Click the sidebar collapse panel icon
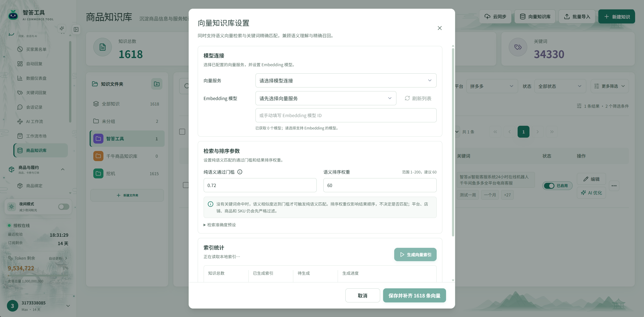The image size is (644, 317). point(76,29)
